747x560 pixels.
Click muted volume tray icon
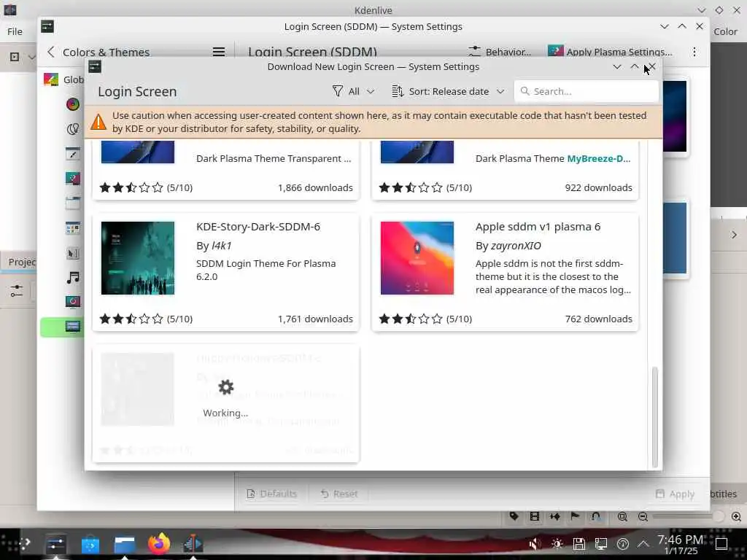(x=535, y=543)
